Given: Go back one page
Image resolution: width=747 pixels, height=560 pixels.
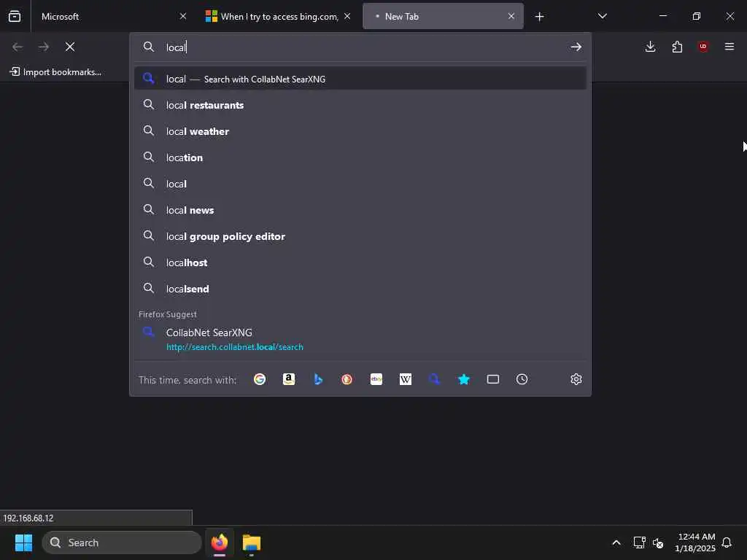Looking at the screenshot, I should click(18, 47).
